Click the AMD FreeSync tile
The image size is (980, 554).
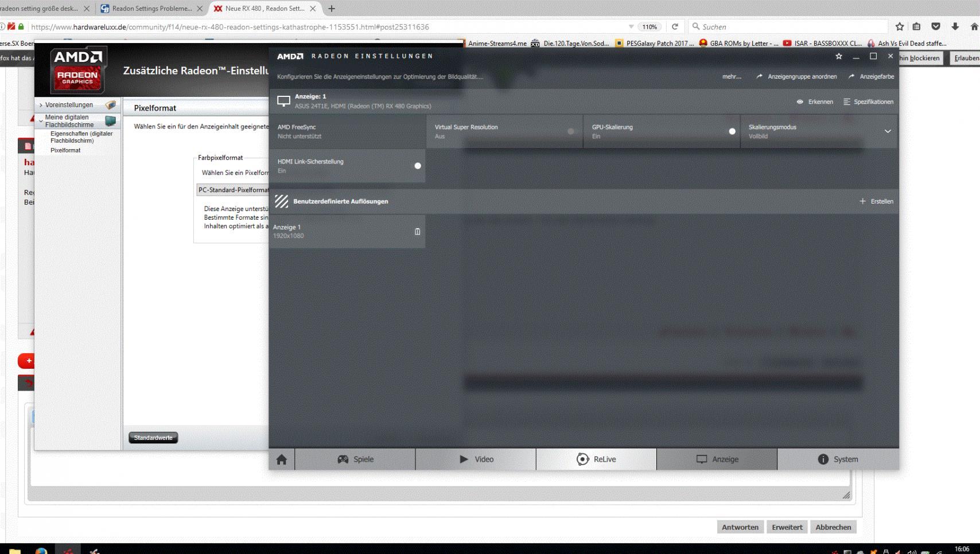(347, 131)
